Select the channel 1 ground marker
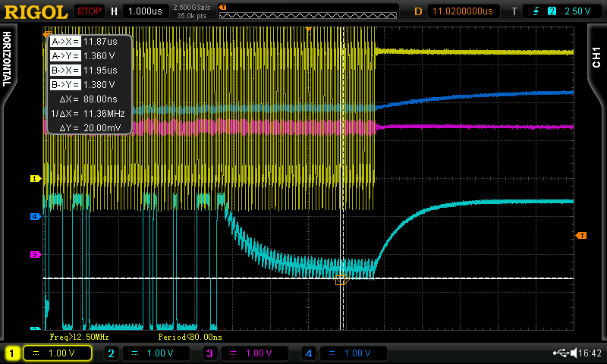The image size is (607, 364). (34, 179)
